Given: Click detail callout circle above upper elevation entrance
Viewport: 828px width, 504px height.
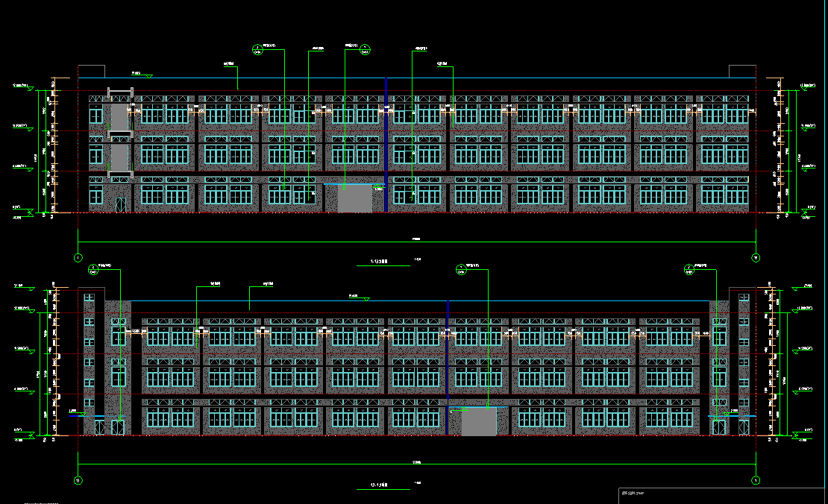Looking at the screenshot, I should coord(366,50).
